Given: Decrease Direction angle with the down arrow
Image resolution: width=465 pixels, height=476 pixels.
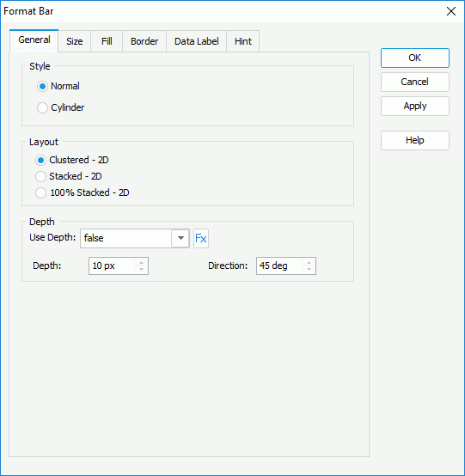Looking at the screenshot, I should pos(309,269).
